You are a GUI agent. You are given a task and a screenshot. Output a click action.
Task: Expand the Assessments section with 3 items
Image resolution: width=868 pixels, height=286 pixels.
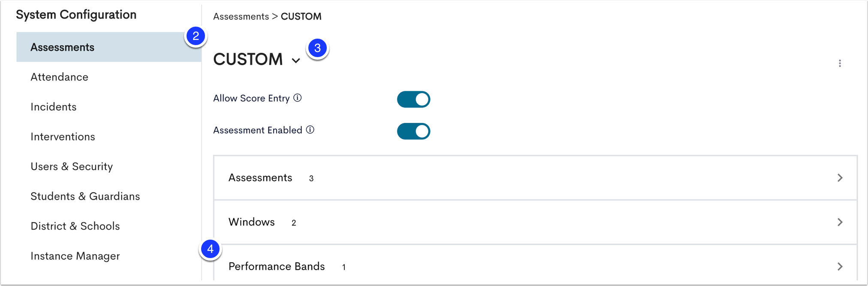535,178
